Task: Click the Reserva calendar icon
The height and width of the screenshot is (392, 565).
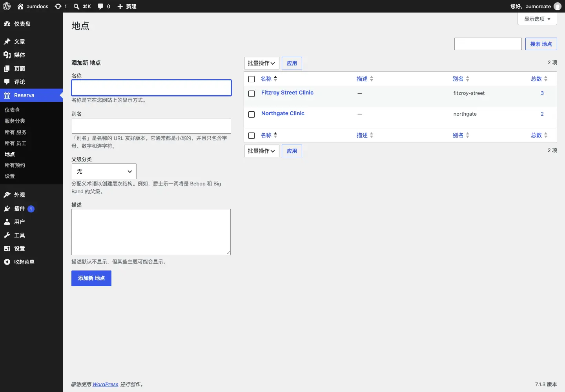Action: (7, 95)
